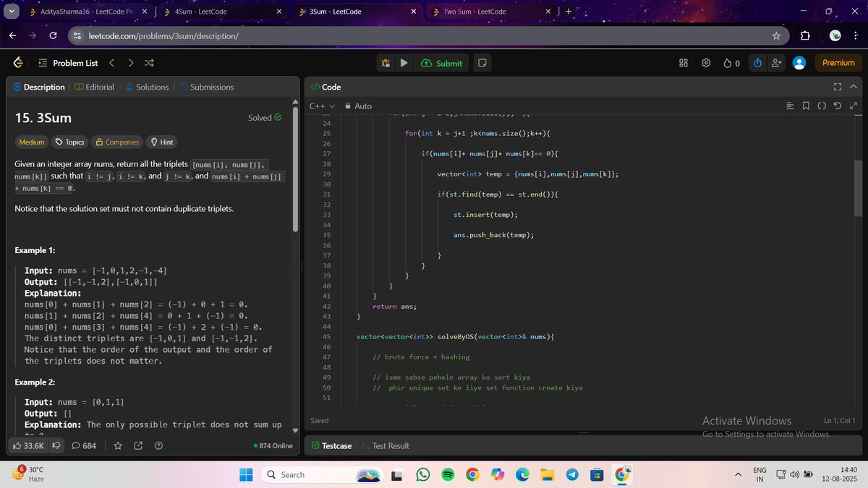Go to next problem arrow
Viewport: 868px width, 488px height.
tap(130, 63)
